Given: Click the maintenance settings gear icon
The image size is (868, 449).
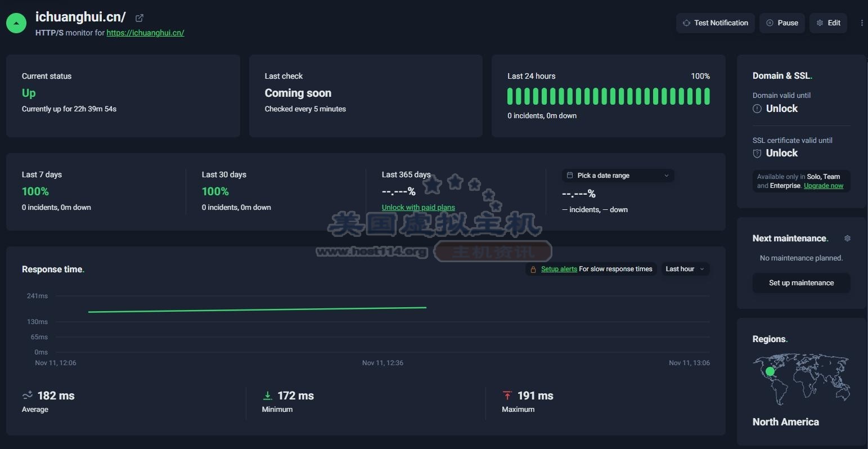Looking at the screenshot, I should click(x=847, y=239).
